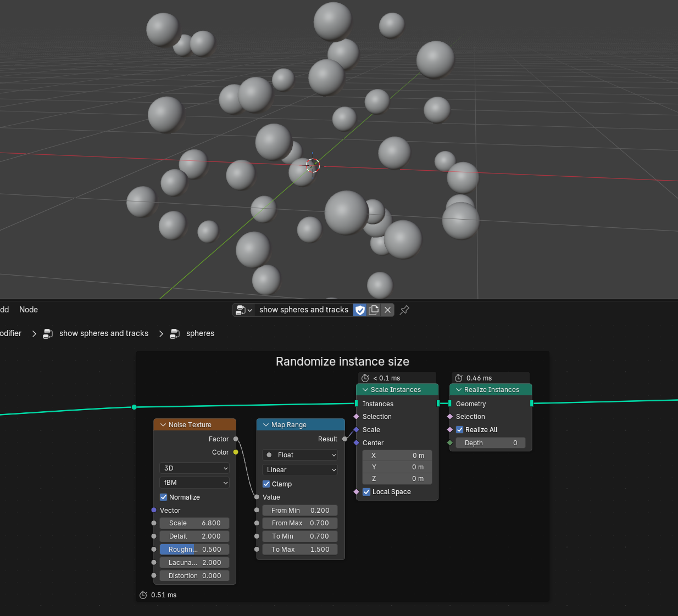Viewport: 678px width, 616px height.
Task: Open node tree browse icon dropdown
Action: [243, 310]
